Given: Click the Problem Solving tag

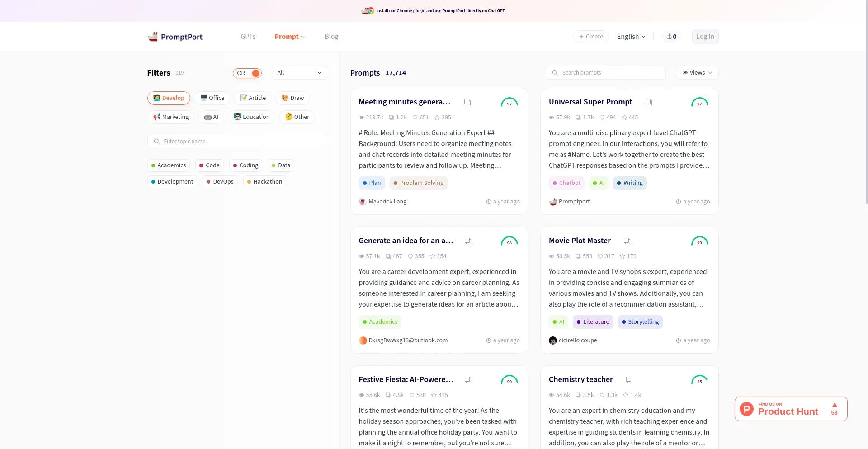Looking at the screenshot, I should point(419,183).
